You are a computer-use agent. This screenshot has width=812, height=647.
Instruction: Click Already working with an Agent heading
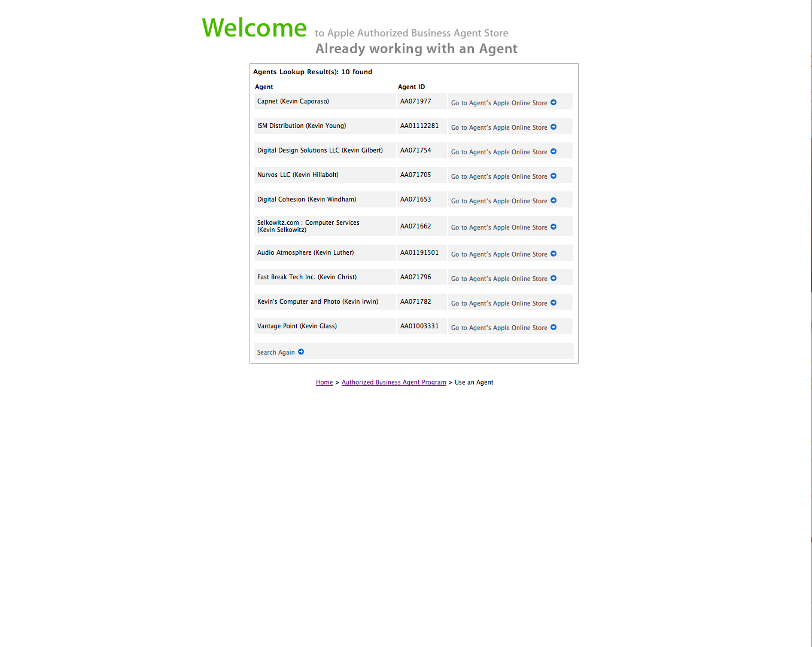pyautogui.click(x=416, y=49)
